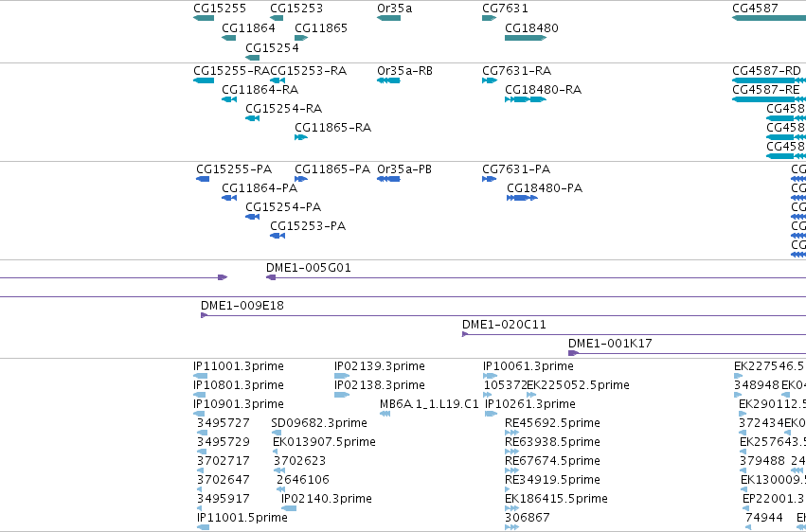Viewport: 806px width, 532px height.
Task: Click the CG4587-RD transcript label
Action: [766, 70]
